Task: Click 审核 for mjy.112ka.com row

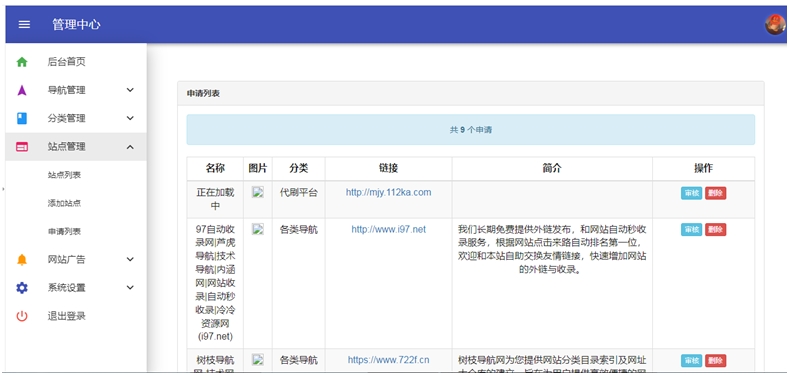Action: pos(691,193)
